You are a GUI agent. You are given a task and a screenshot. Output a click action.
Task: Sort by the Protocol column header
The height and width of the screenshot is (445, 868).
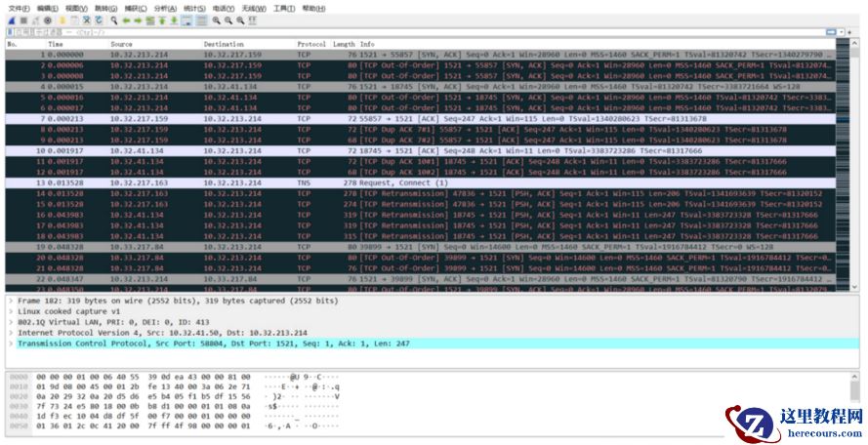click(311, 44)
